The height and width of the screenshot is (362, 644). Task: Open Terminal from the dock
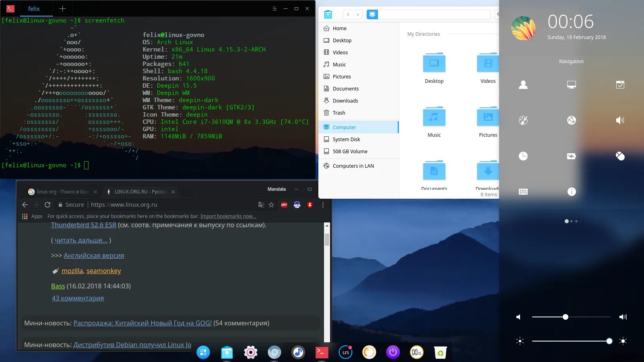click(x=322, y=352)
